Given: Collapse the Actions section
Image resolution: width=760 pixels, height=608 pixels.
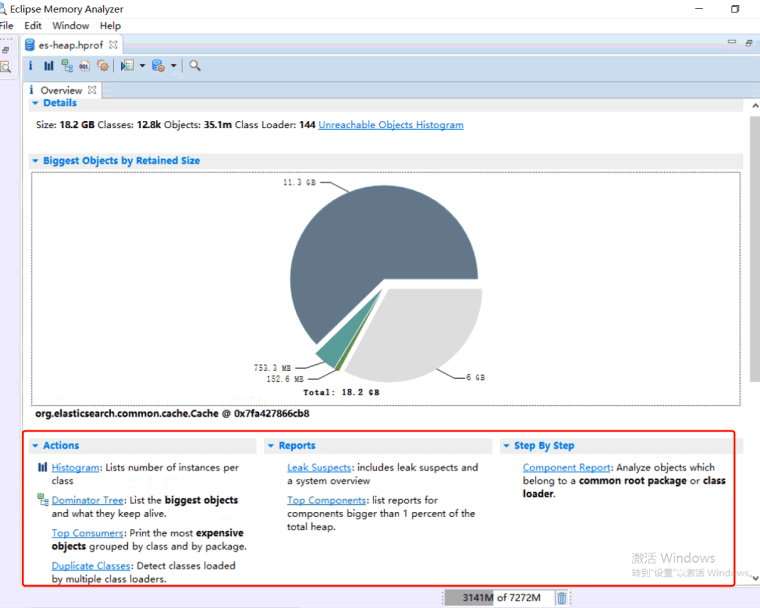Looking at the screenshot, I should click(35, 445).
